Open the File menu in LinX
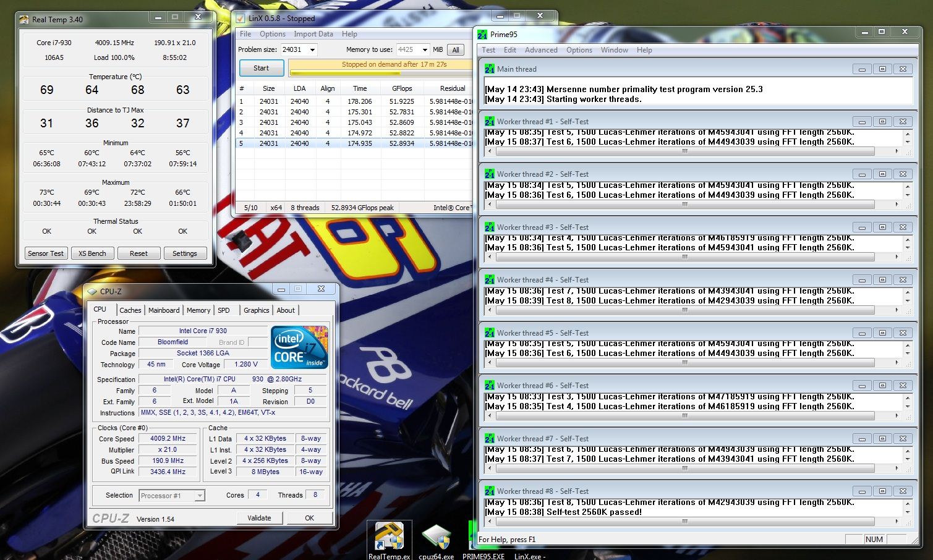 click(x=245, y=34)
